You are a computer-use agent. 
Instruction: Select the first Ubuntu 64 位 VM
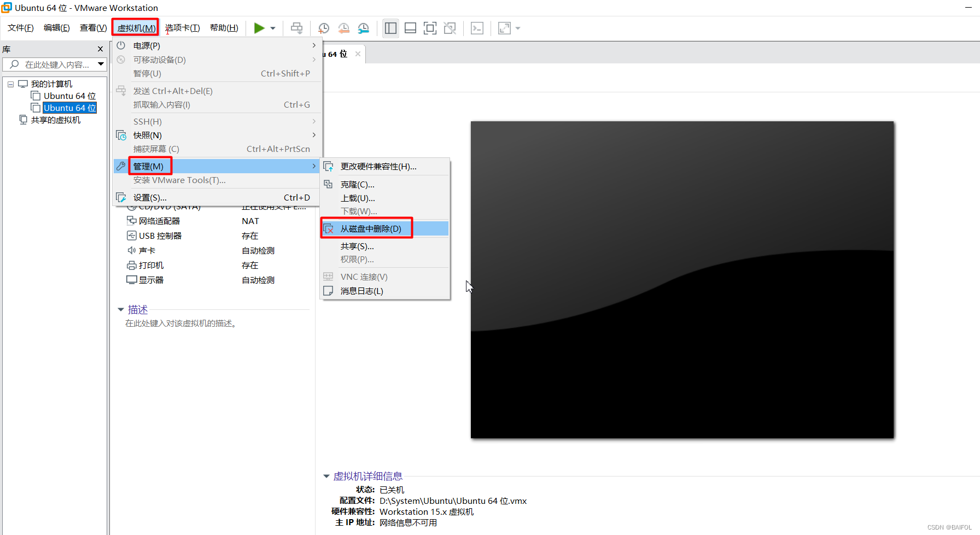pyautogui.click(x=69, y=96)
